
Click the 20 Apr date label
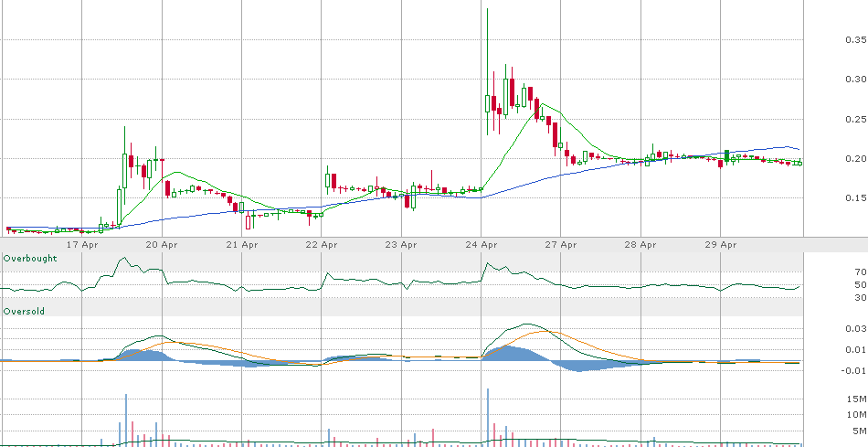163,244
